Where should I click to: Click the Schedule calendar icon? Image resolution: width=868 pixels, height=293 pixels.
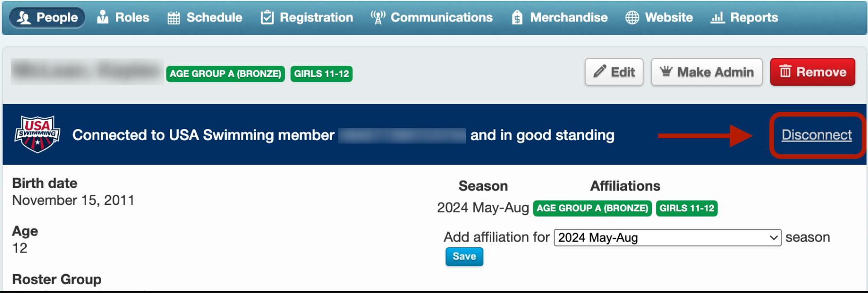coord(174,18)
